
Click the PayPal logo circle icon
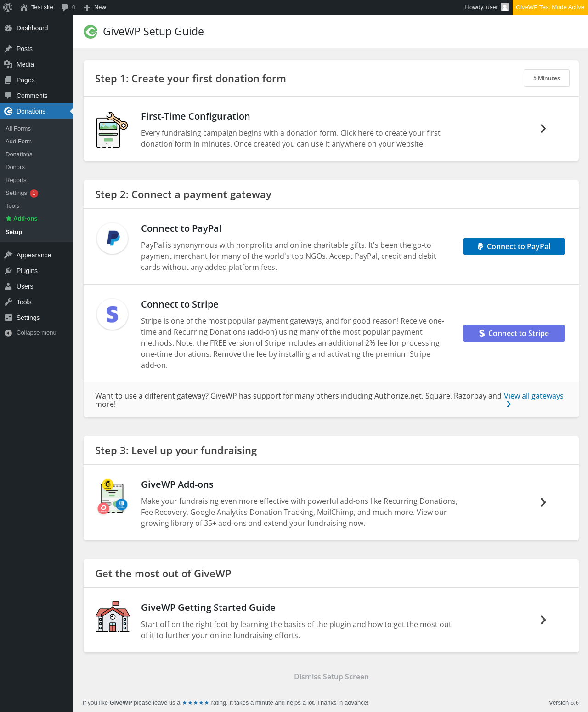click(x=113, y=238)
